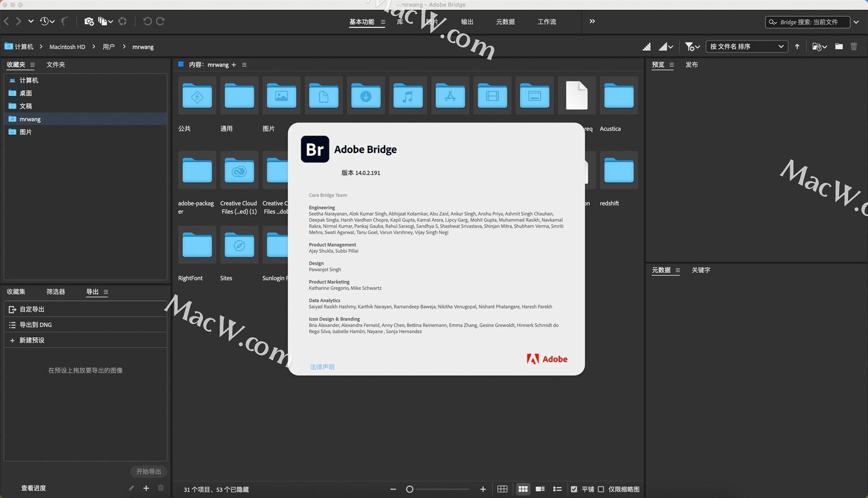Toggle 平铺 checkbox
Image resolution: width=868 pixels, height=498 pixels.
point(574,490)
